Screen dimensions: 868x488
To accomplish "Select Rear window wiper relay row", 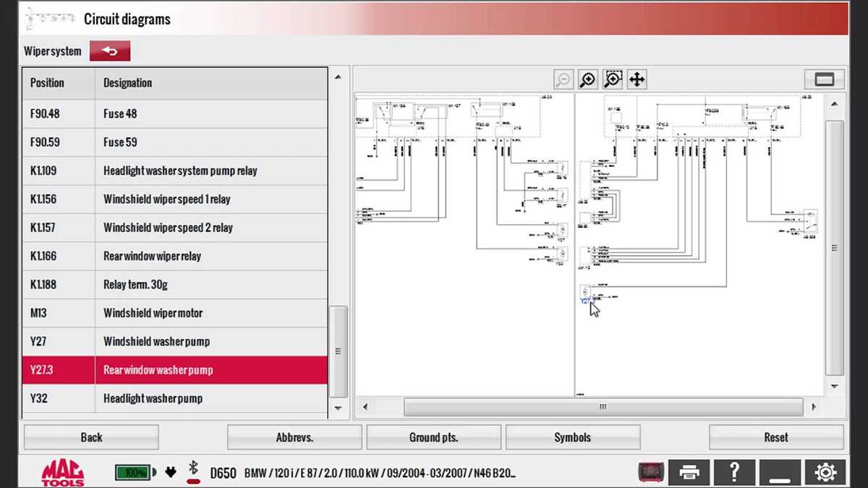I will (175, 256).
